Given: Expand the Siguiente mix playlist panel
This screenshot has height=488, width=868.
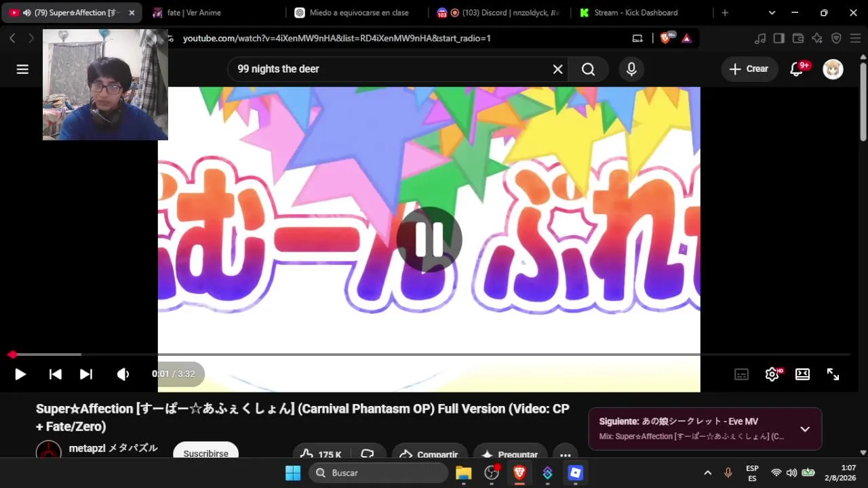Looking at the screenshot, I should point(805,429).
